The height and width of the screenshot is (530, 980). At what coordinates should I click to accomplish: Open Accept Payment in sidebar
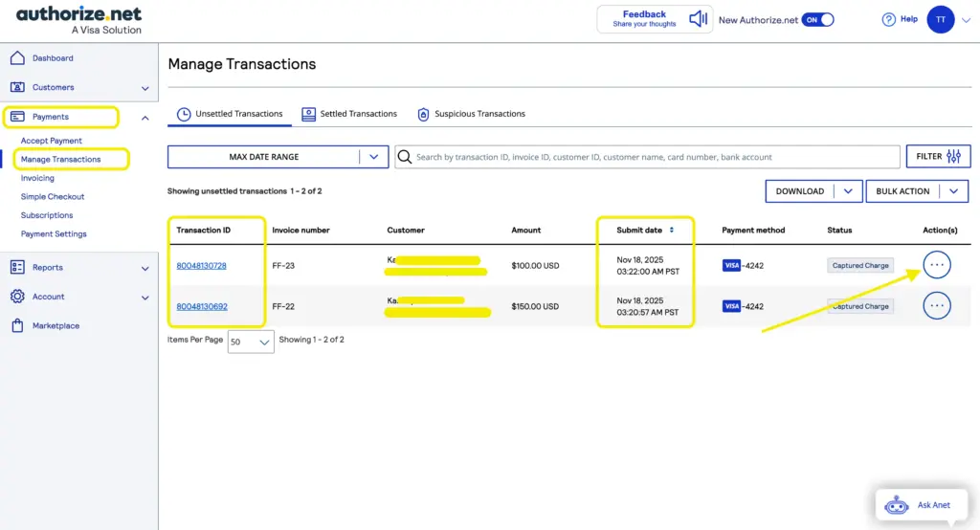pos(52,141)
